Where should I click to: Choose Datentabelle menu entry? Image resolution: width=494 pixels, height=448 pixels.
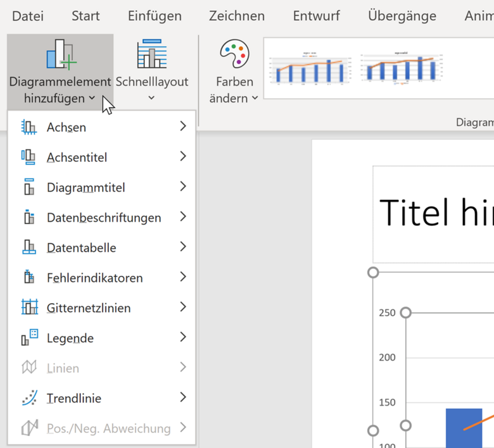click(101, 247)
